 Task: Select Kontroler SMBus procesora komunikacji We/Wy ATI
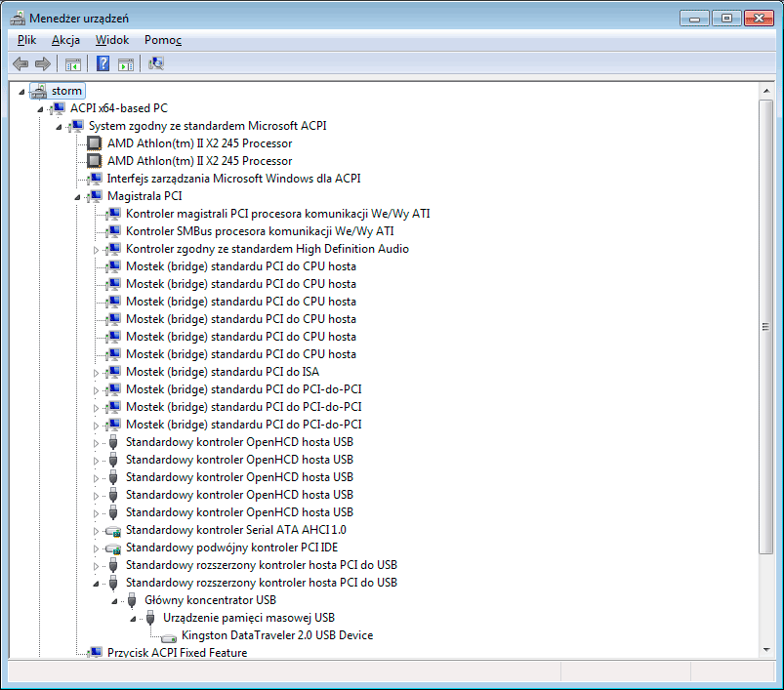pos(260,231)
